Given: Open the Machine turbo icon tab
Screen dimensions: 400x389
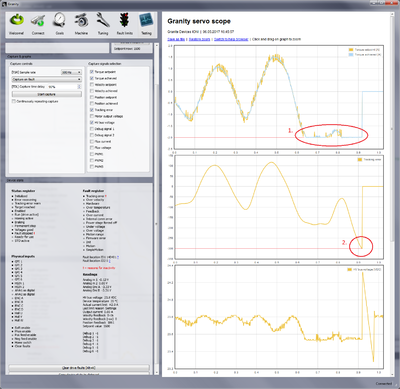Looking at the screenshot, I should [x=81, y=24].
